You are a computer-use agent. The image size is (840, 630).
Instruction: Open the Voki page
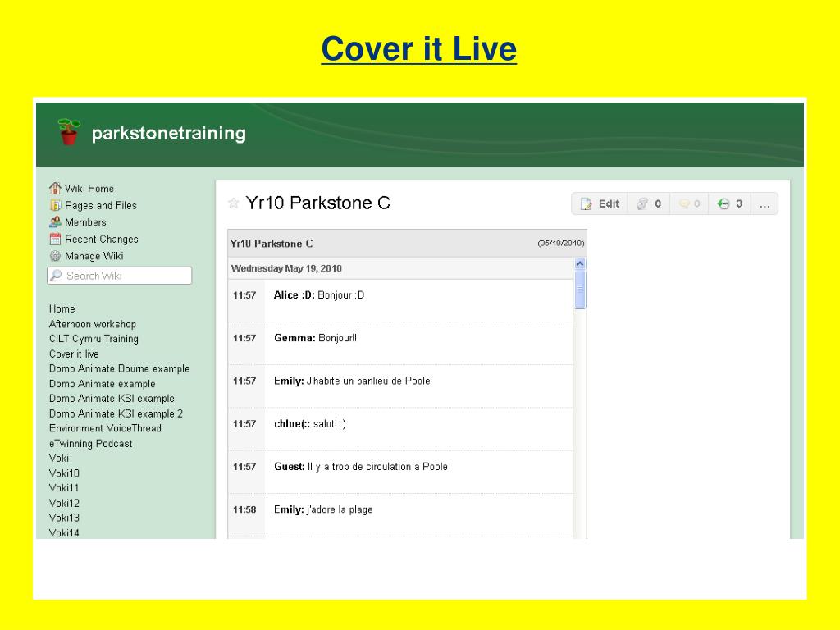click(59, 458)
